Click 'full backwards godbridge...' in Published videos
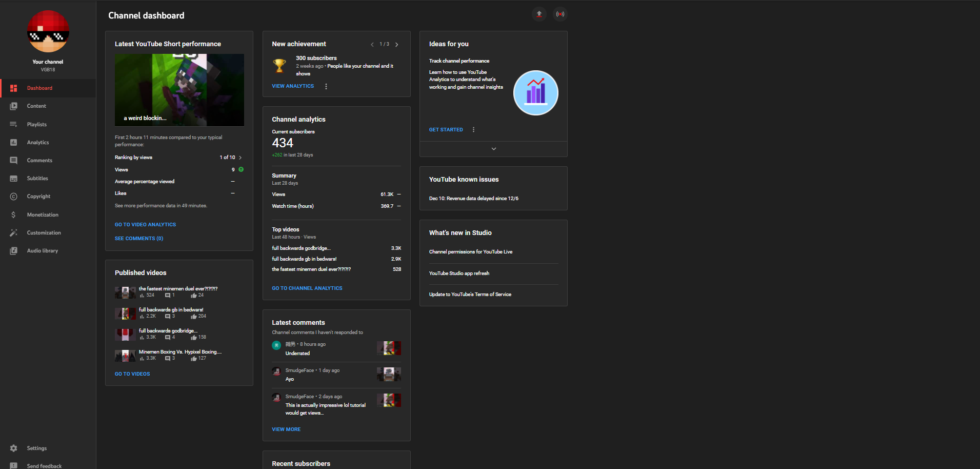This screenshot has height=469, width=980. tap(168, 331)
